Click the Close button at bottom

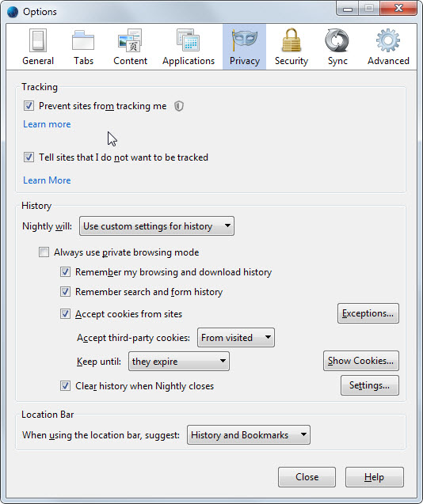[307, 477]
